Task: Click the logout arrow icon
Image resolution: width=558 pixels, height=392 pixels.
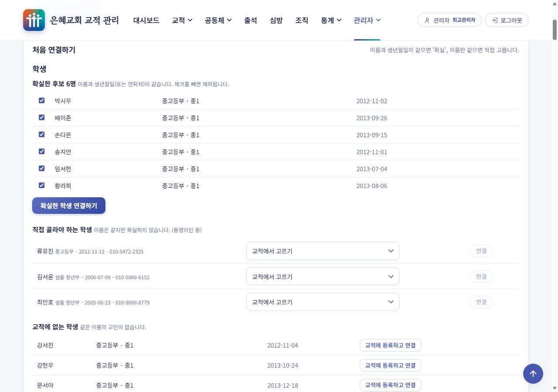Action: click(x=494, y=20)
